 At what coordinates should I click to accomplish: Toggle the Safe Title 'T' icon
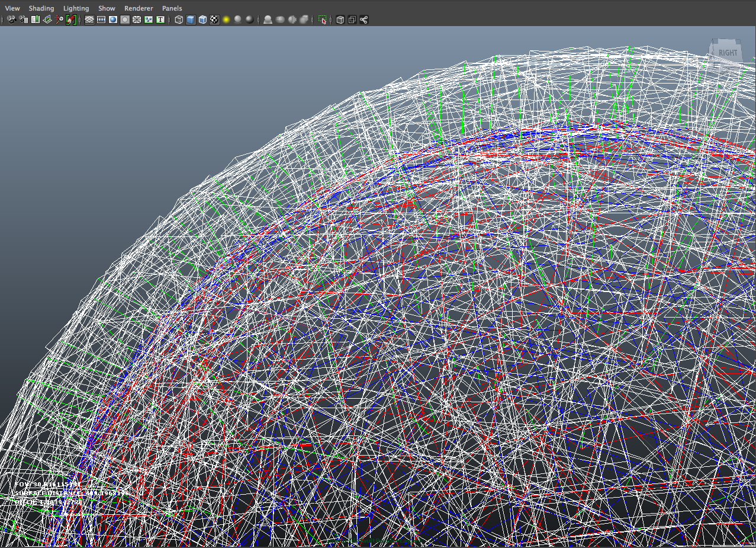(160, 20)
